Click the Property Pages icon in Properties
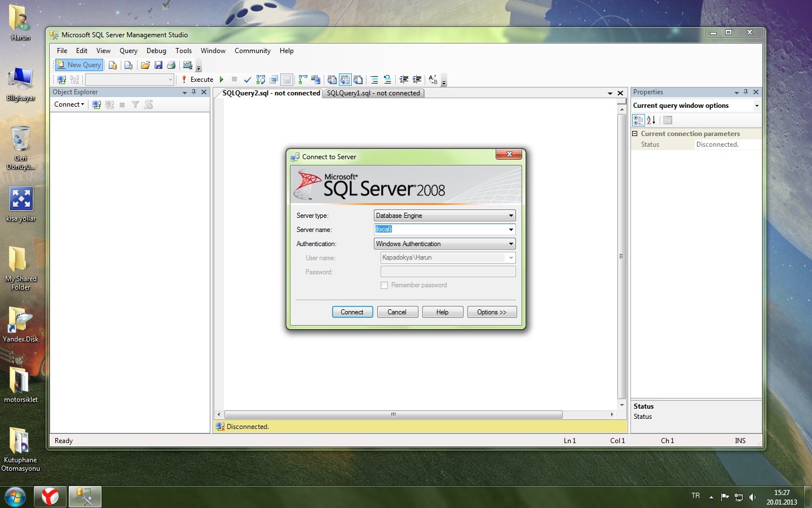 (x=668, y=120)
